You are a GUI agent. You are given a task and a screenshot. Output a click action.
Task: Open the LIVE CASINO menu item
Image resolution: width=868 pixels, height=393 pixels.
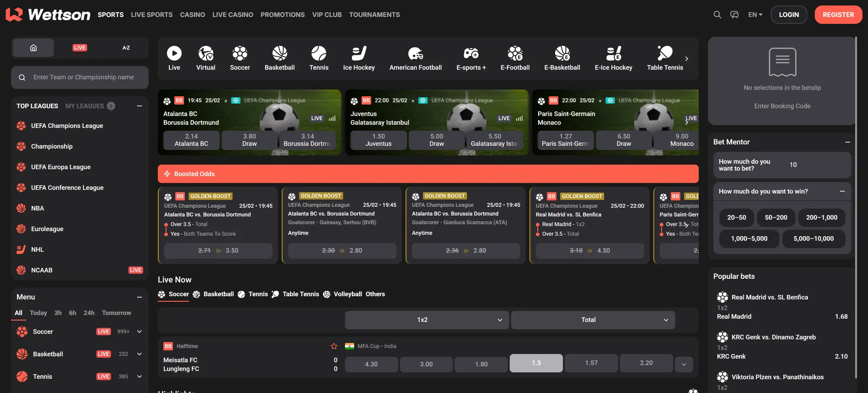tap(233, 15)
